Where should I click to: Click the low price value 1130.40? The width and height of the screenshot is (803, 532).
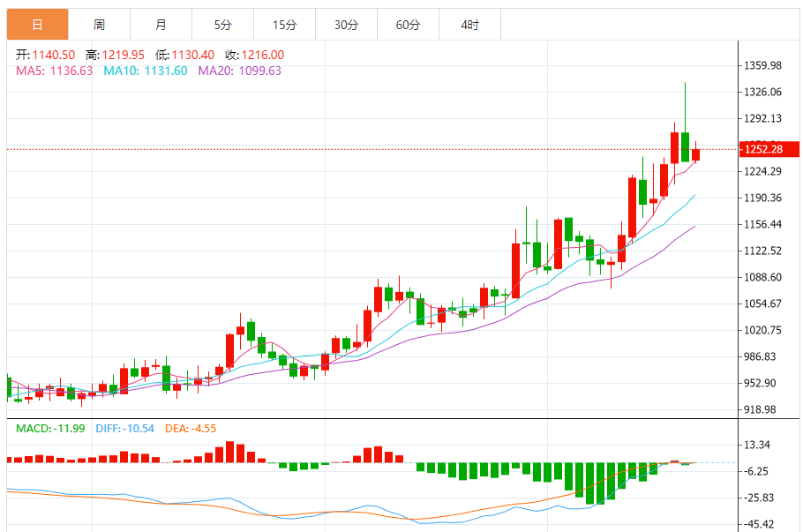tap(193, 55)
